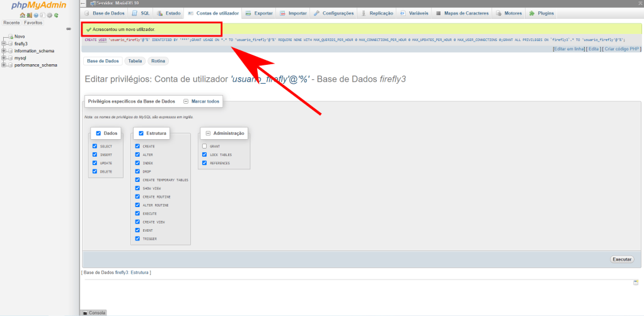Collapse the firefly3 database tree node
The height and width of the screenshot is (316, 644).
[4, 44]
